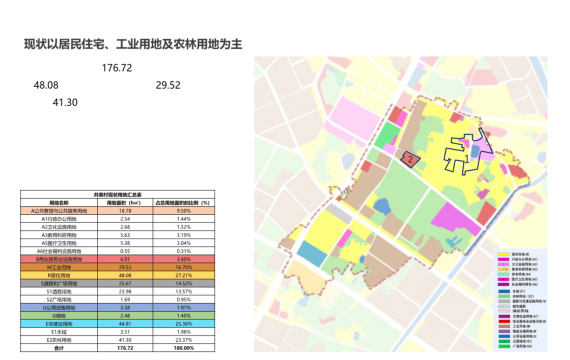
Task: Select the red commercial legend swatch
Action: (504, 321)
